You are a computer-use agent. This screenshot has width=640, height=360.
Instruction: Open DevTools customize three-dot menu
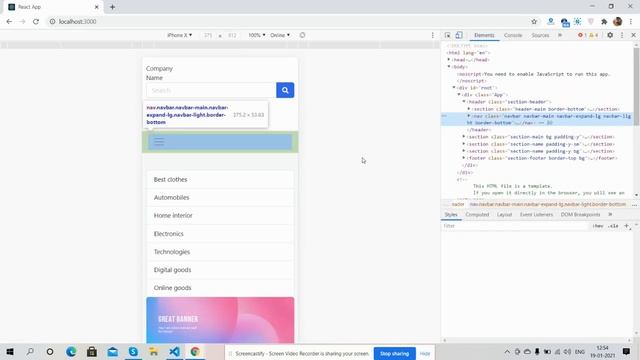[622, 35]
